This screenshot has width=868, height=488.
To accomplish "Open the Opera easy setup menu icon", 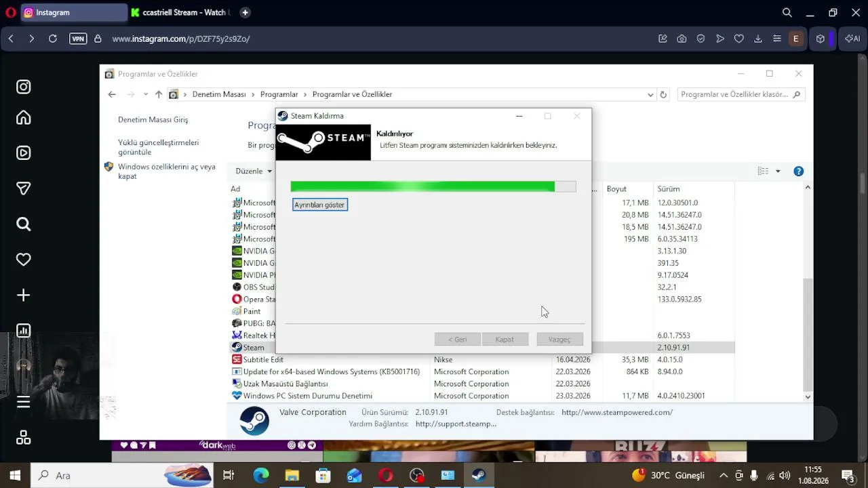I will [777, 39].
